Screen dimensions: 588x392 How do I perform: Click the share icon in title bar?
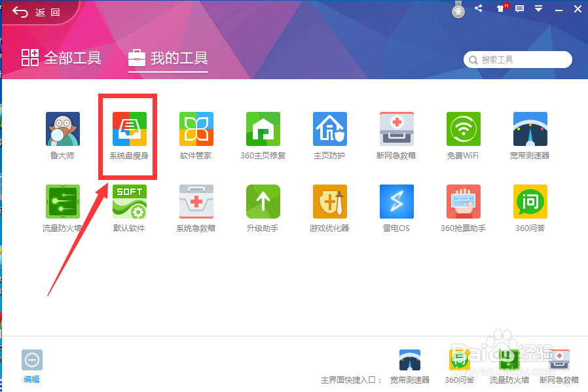coord(478,9)
